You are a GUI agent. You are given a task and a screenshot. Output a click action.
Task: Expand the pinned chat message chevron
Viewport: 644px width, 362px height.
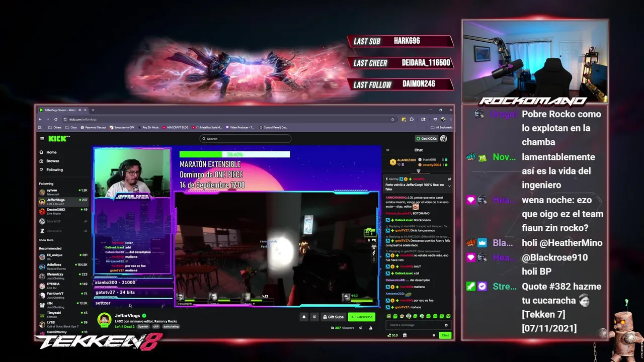449,186
